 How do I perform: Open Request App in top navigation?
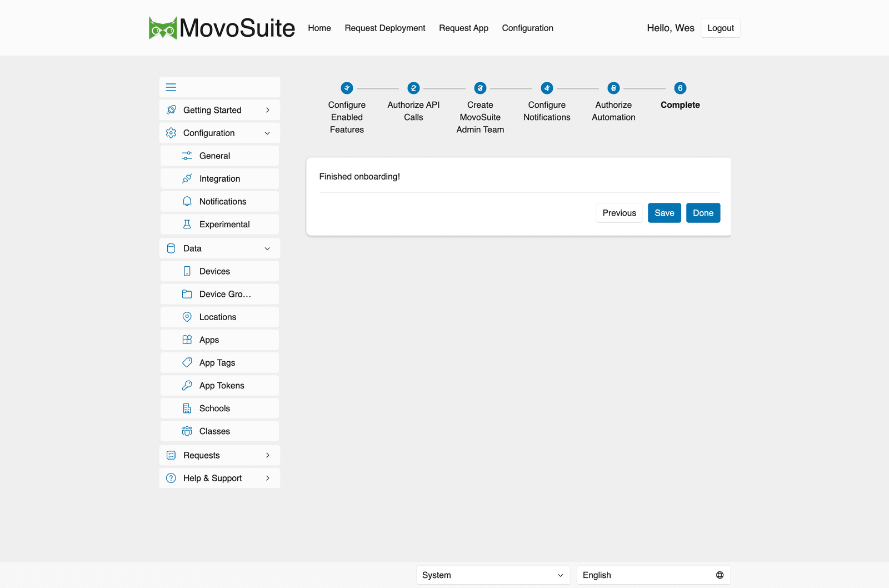point(463,28)
